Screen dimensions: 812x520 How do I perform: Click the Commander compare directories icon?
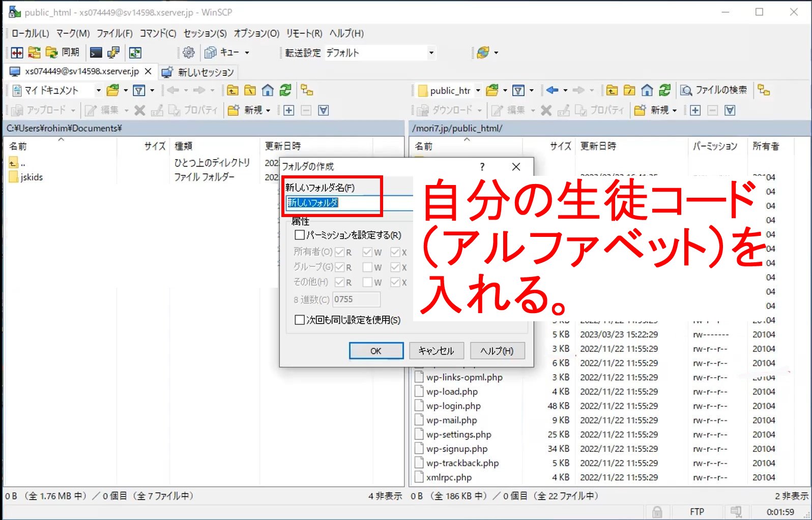[17, 52]
